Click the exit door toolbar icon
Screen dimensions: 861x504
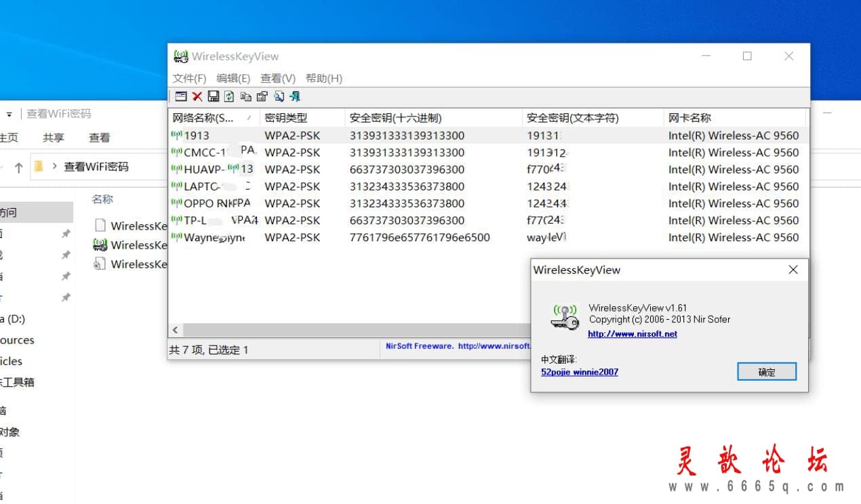point(295,96)
